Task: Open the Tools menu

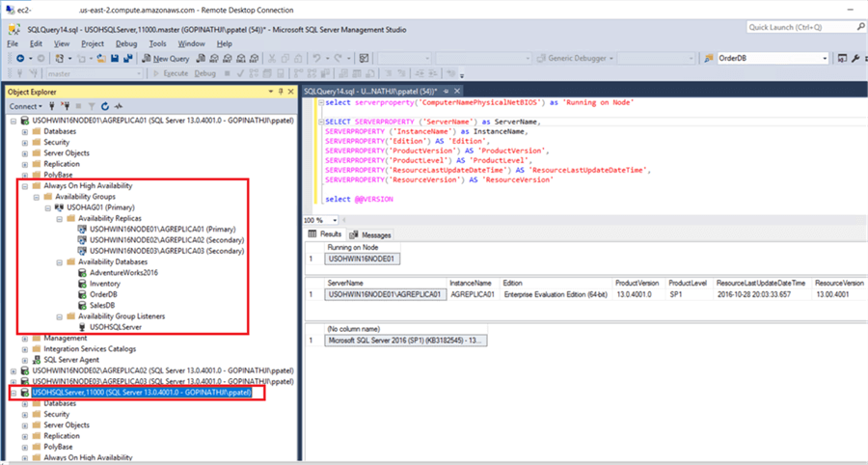Action: [x=158, y=43]
